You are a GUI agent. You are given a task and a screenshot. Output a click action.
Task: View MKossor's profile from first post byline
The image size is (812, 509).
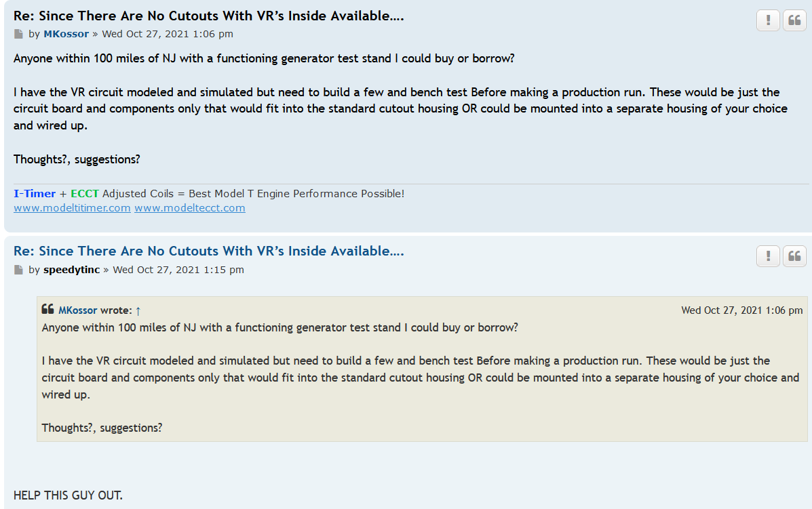(66, 34)
